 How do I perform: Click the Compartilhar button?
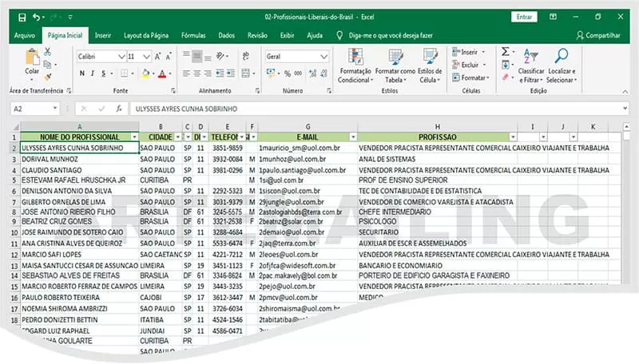[598, 35]
